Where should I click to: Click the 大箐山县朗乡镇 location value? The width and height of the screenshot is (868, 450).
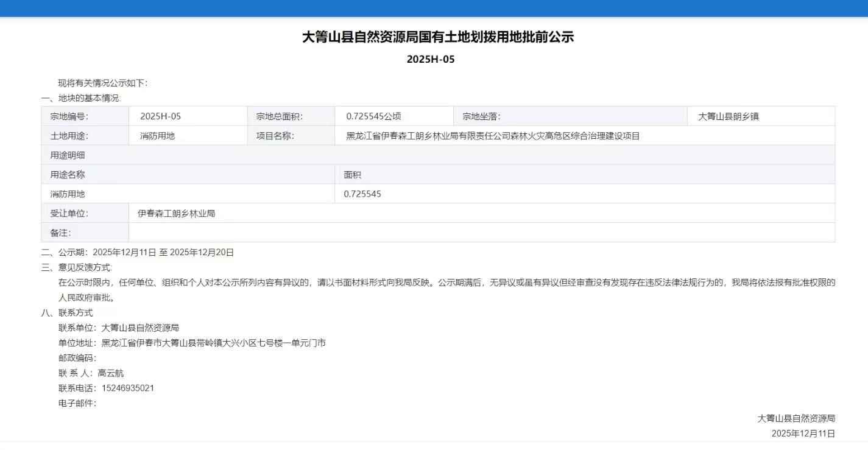coord(728,116)
